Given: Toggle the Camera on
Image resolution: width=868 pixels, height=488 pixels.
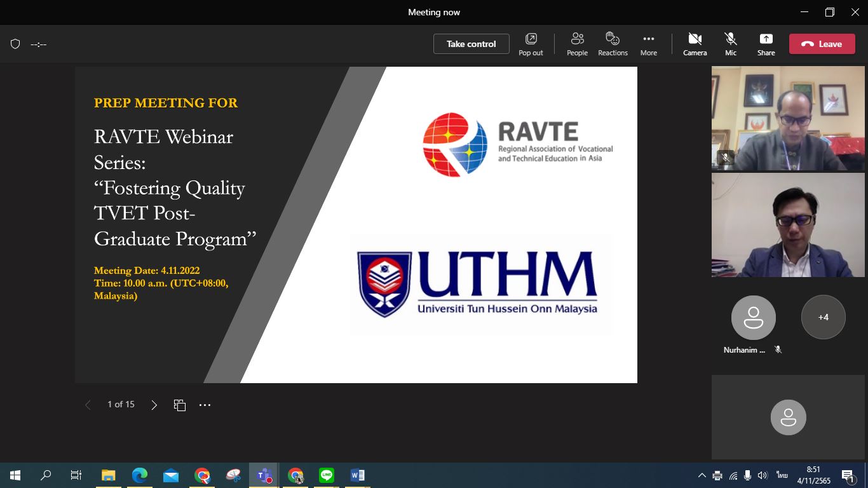Looking at the screenshot, I should (x=695, y=44).
